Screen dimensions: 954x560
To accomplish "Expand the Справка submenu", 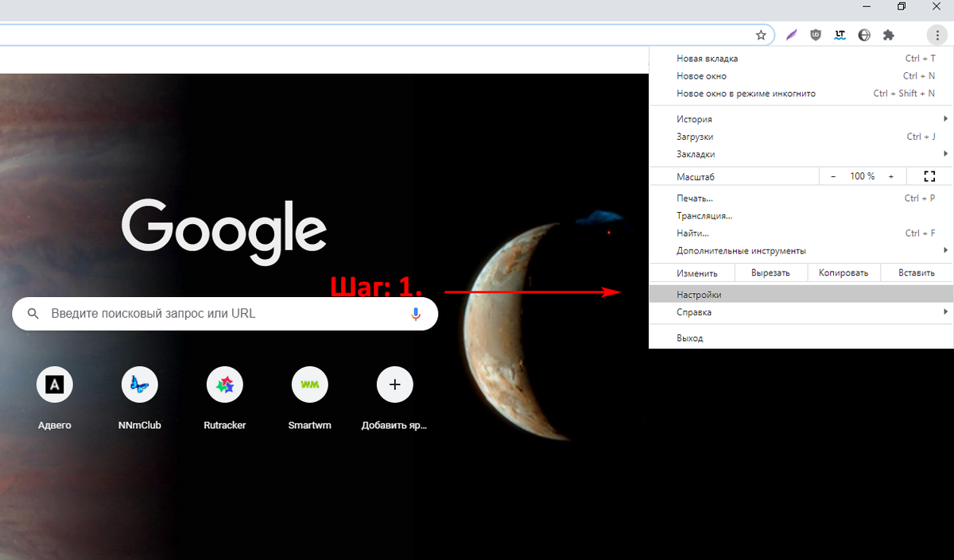I will tap(801, 312).
